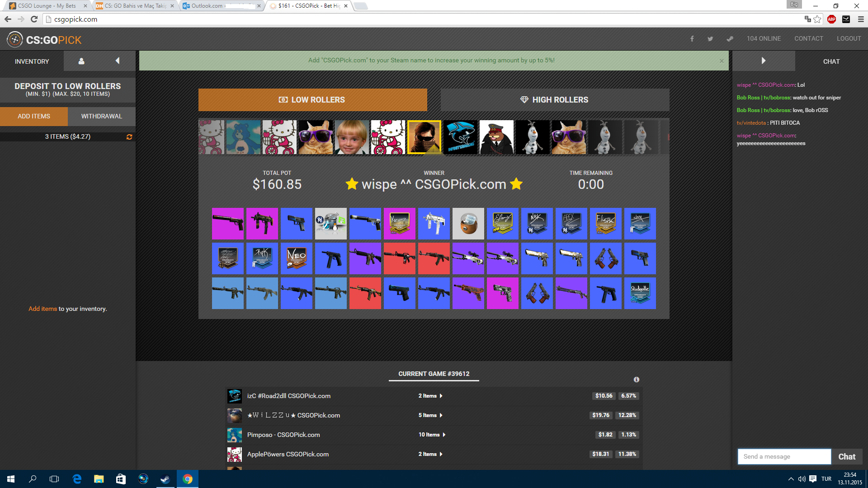
Task: Click the $19.76 value badge
Action: pos(601,415)
